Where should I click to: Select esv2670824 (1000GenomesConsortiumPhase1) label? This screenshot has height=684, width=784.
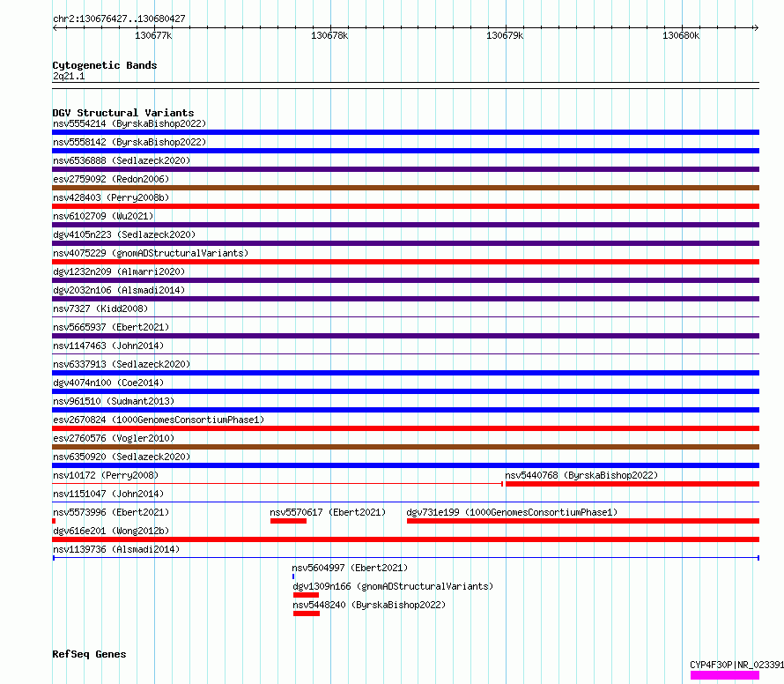click(159, 420)
